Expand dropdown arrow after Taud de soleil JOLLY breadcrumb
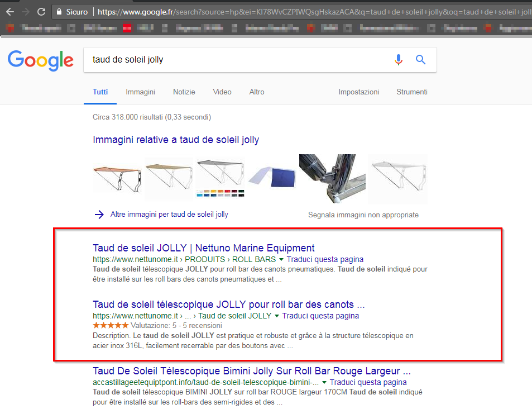 coord(277,316)
